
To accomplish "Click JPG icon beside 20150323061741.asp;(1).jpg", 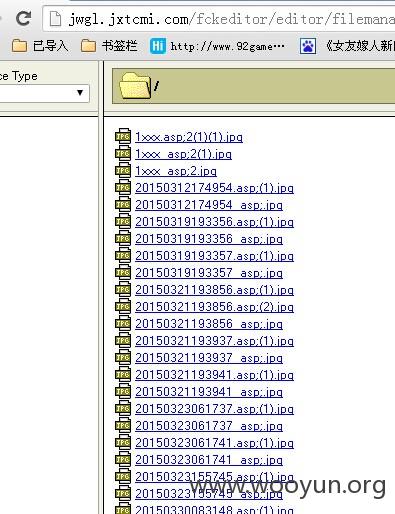I will 123,442.
